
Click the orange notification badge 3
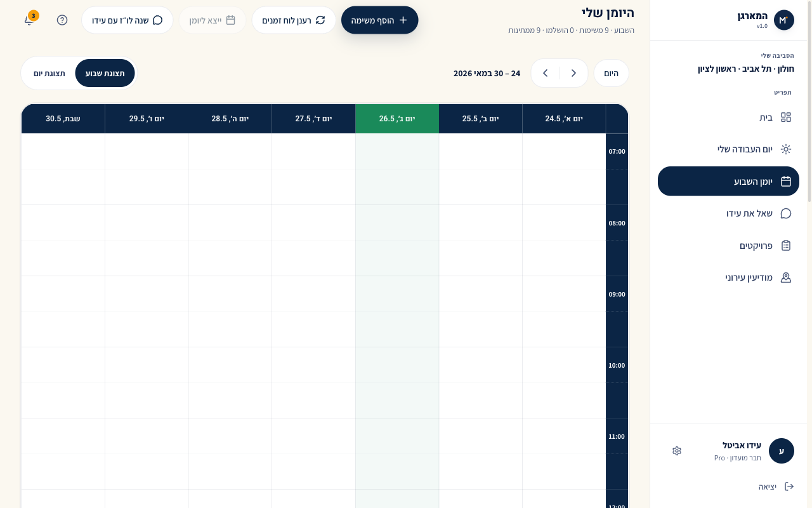pos(34,15)
